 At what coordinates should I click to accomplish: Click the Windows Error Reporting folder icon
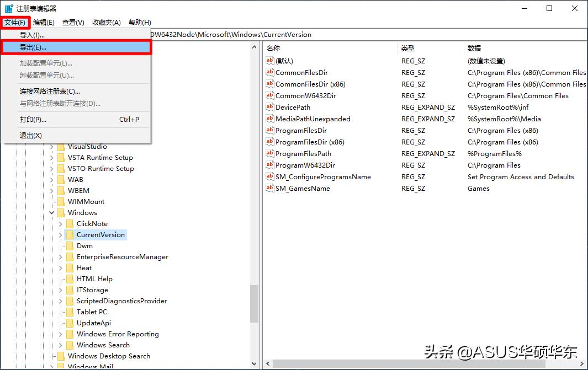70,334
